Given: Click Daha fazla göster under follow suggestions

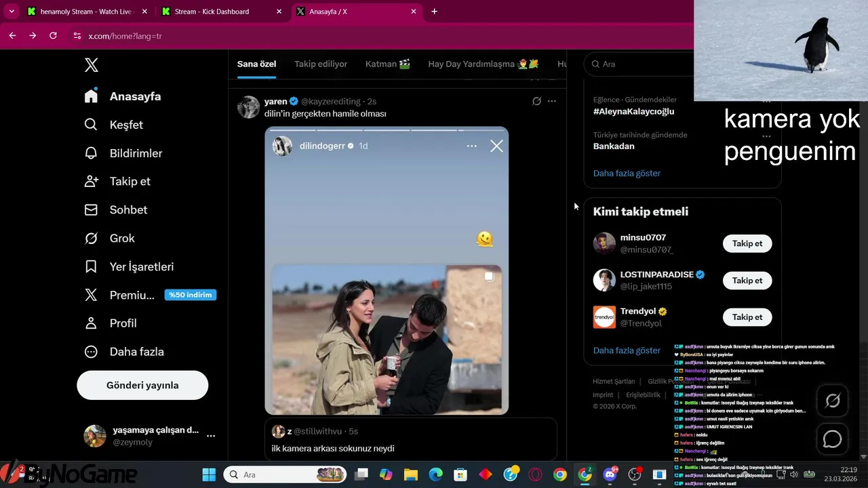Looking at the screenshot, I should tap(627, 350).
